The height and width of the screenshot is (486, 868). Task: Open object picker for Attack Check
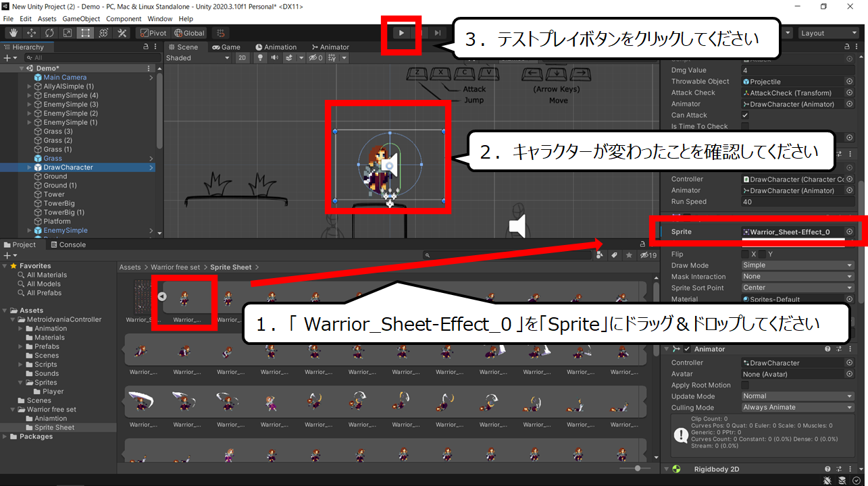click(x=849, y=92)
